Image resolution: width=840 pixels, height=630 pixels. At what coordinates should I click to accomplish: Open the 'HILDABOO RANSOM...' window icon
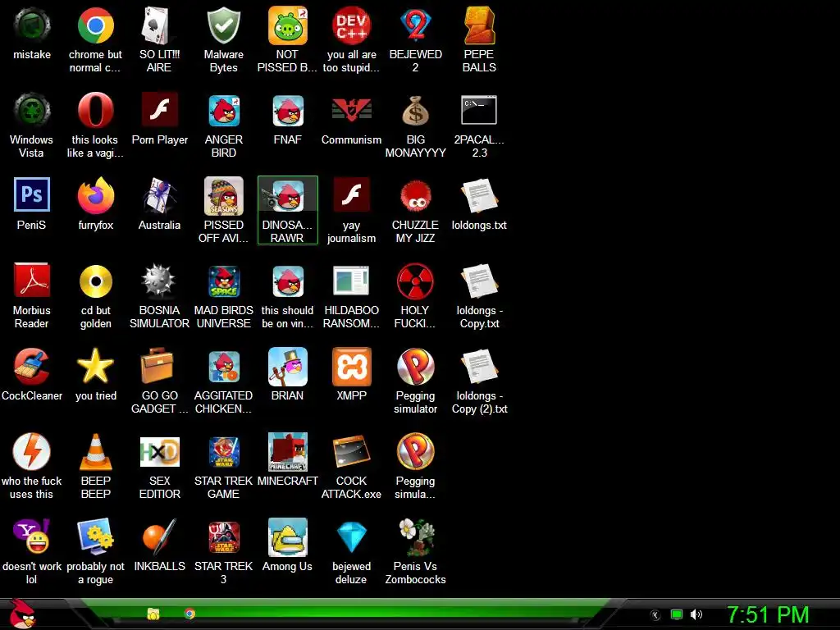pos(351,281)
